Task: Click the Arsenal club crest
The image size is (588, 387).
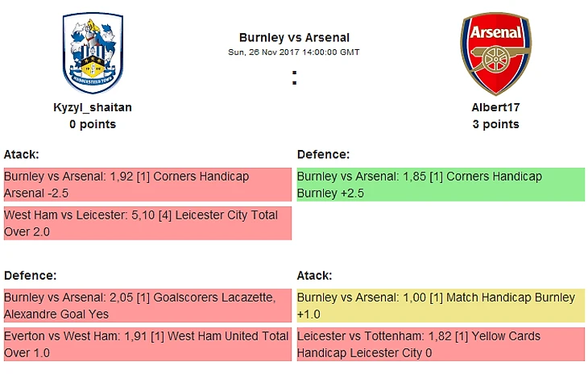Action: (495, 53)
